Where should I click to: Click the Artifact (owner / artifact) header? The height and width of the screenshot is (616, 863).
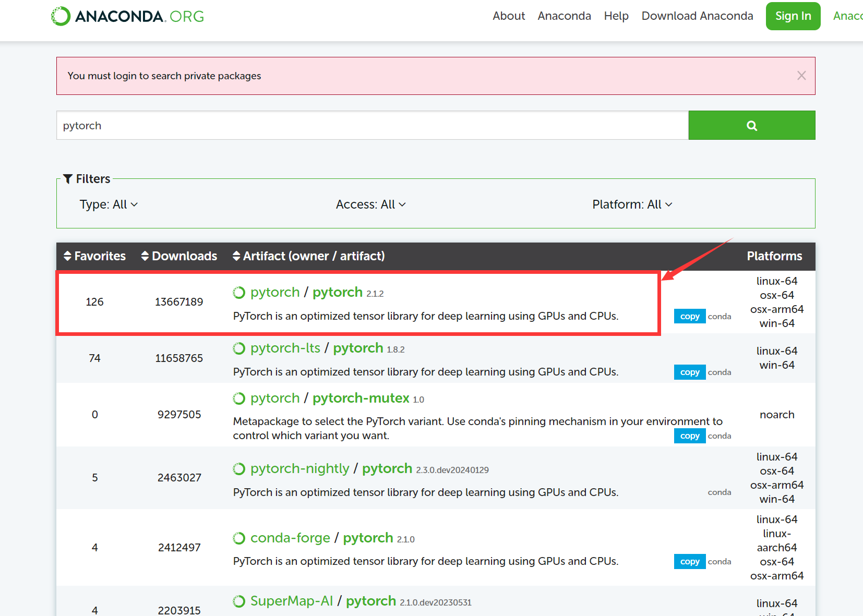point(309,256)
